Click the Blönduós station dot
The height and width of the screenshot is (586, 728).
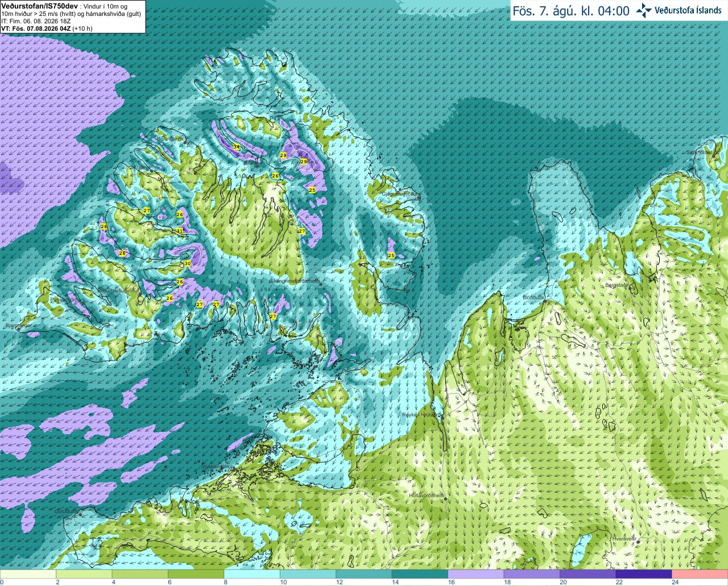coord(545,302)
